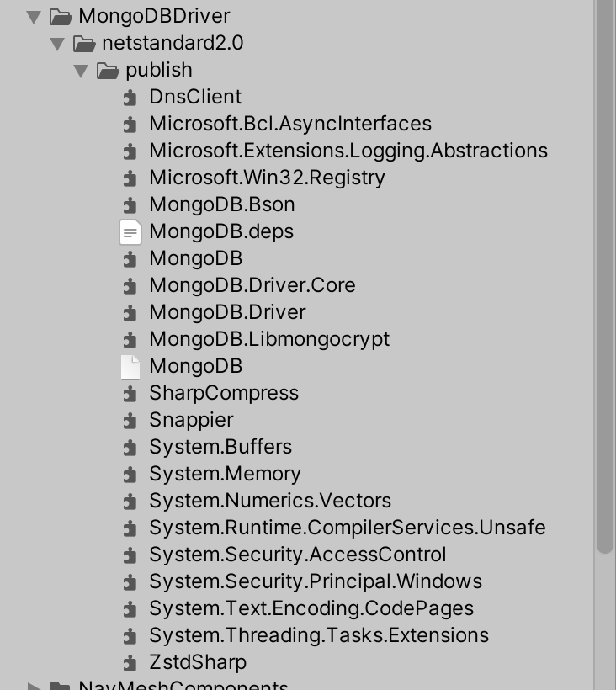The width and height of the screenshot is (616, 690).
Task: Select the SharpCompress plugin icon
Action: [x=130, y=393]
